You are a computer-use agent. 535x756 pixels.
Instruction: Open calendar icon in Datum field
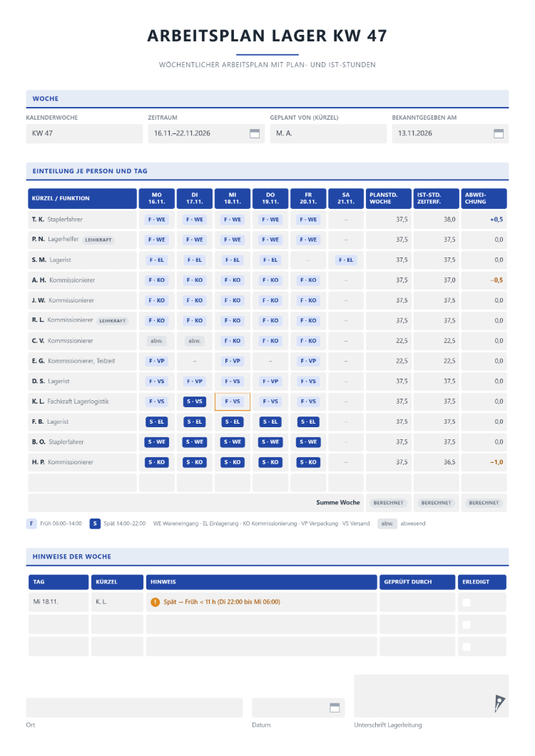point(335,708)
